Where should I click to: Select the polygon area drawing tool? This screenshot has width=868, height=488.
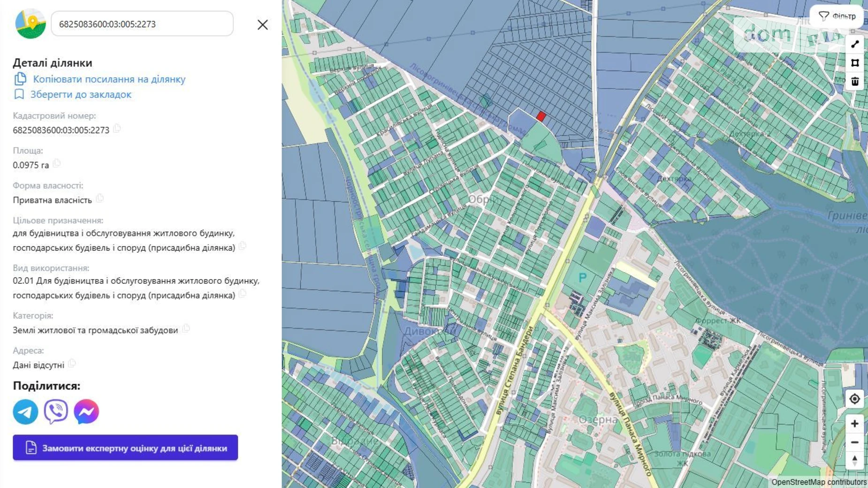click(855, 63)
